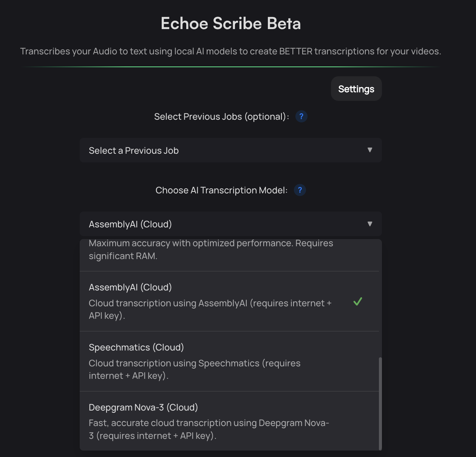The height and width of the screenshot is (457, 476).
Task: Click the help icon beside Select Previous Jobs
Action: click(301, 116)
